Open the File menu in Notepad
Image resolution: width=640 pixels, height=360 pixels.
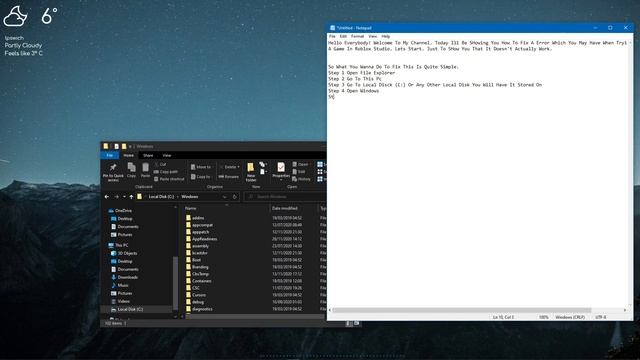click(332, 36)
